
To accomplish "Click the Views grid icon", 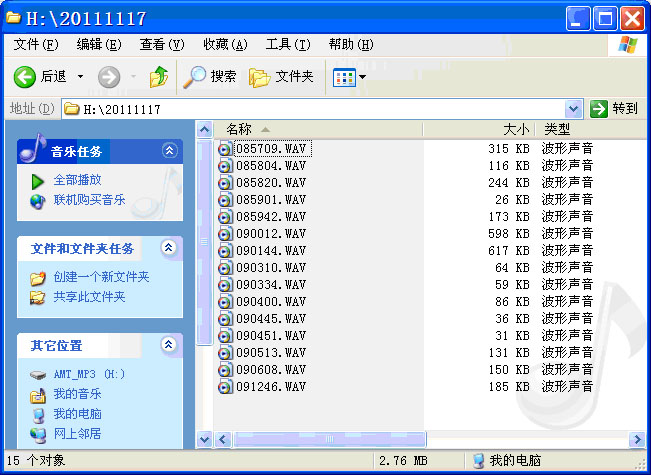I will pos(343,77).
